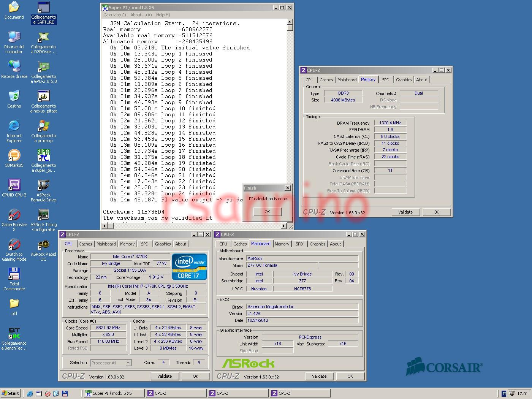Click the first CPU-Z taskbar button

[176, 393]
